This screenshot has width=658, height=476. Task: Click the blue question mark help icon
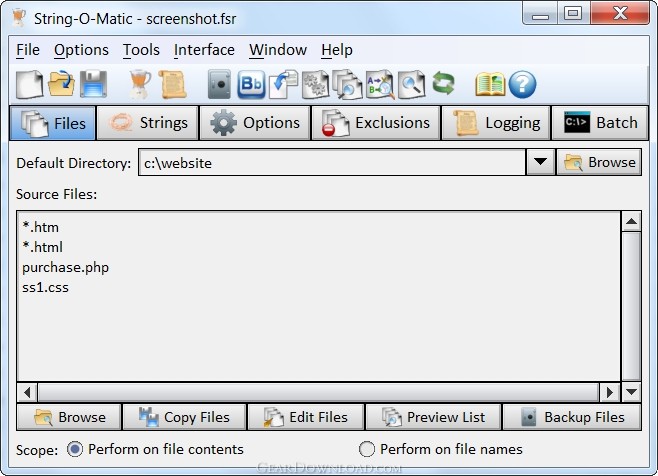pos(522,84)
